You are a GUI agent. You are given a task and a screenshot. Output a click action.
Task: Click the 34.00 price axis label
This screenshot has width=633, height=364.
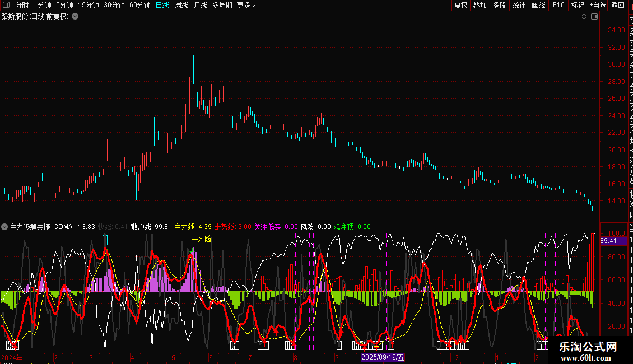(616, 30)
